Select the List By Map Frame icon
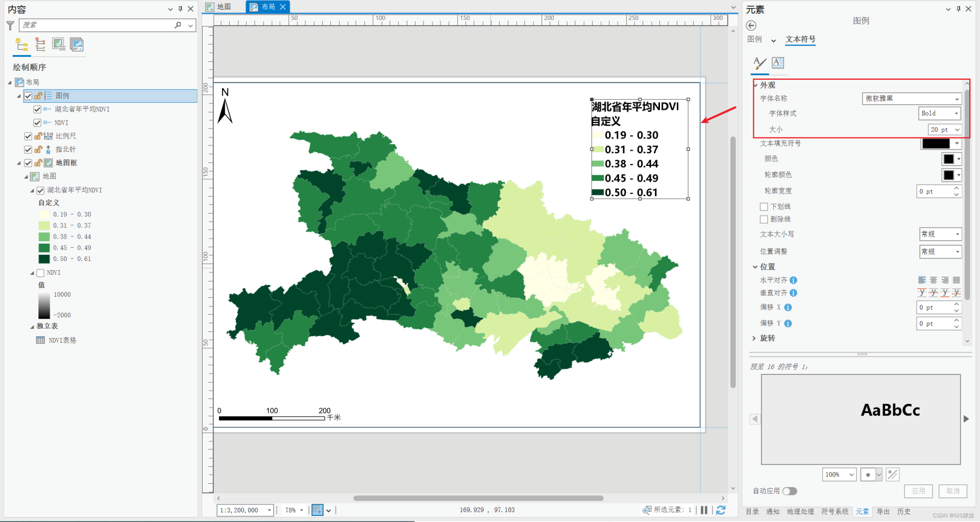 (59, 45)
